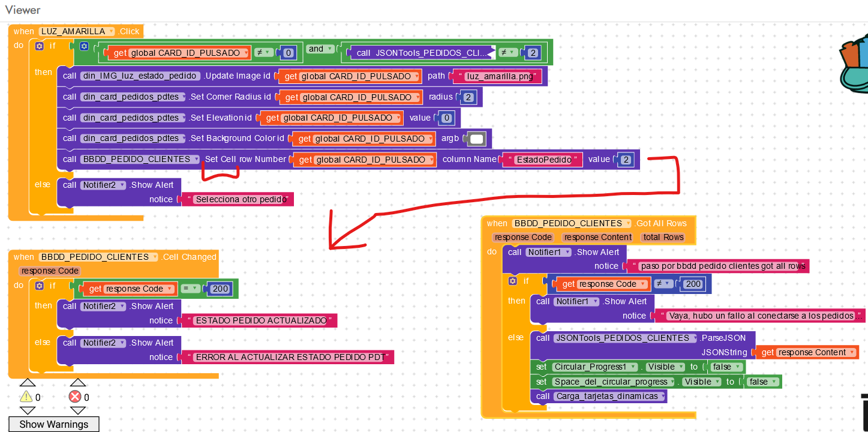The height and width of the screenshot is (432, 868).
Task: Go to next warning with the down arrow
Action: coord(28,411)
